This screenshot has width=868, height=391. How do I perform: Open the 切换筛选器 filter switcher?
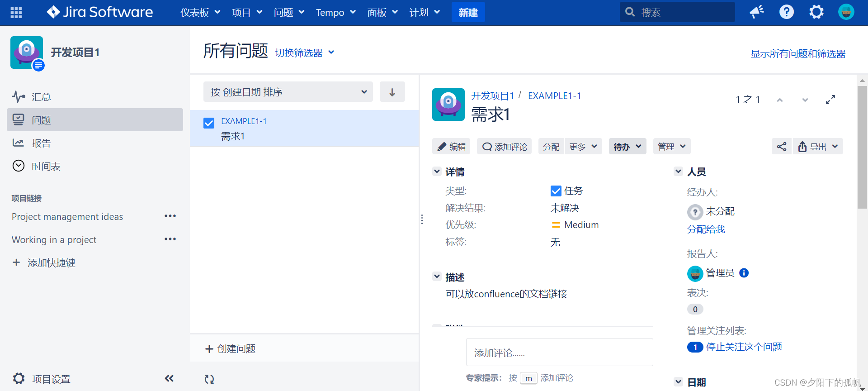(x=305, y=52)
